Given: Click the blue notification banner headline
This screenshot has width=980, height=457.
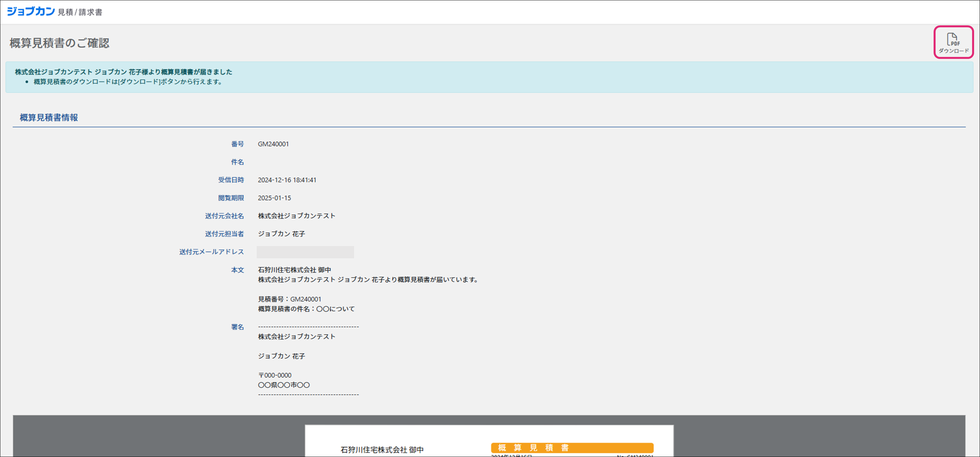Looking at the screenshot, I should 123,71.
